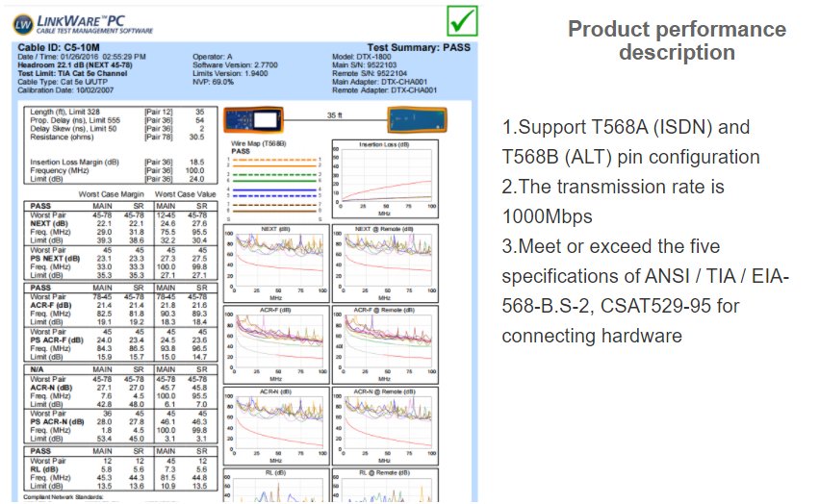Click Compliant Network Standards text
Viewport: 819px width, 504px height.
point(64,496)
